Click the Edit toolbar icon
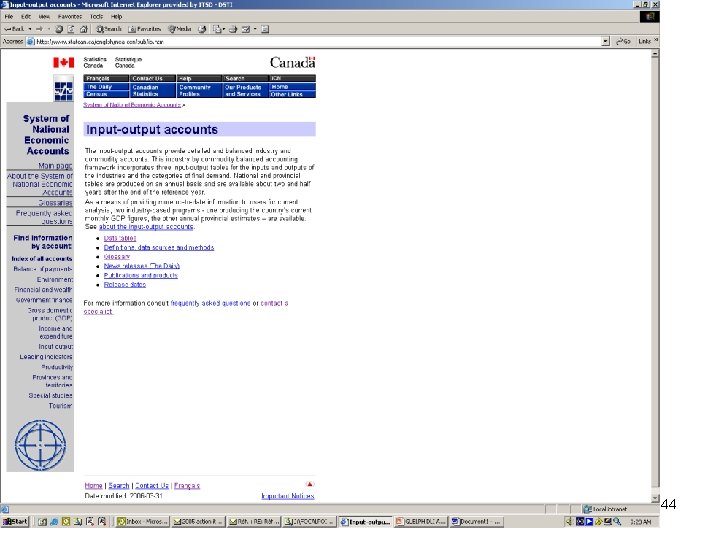 (248, 29)
